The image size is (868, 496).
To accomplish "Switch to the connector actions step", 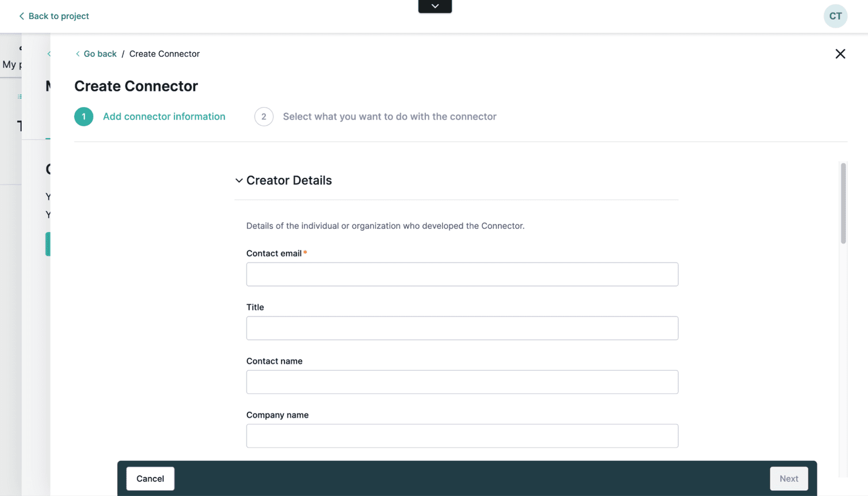I will tap(389, 116).
